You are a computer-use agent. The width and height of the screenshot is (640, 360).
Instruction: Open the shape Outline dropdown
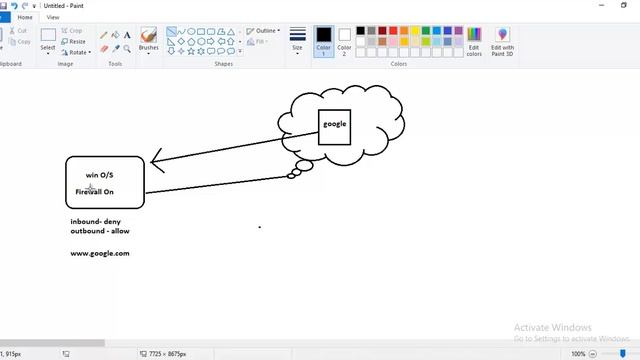pyautogui.click(x=263, y=31)
